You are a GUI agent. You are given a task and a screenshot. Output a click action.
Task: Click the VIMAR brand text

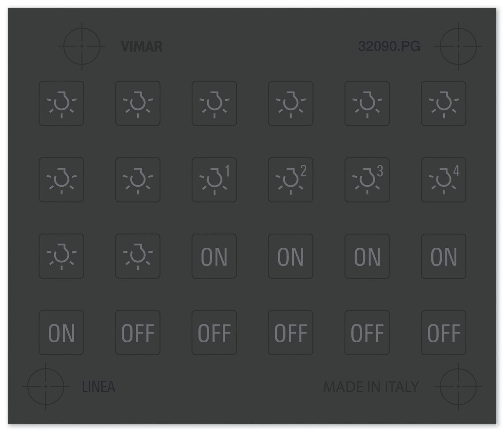pos(142,47)
